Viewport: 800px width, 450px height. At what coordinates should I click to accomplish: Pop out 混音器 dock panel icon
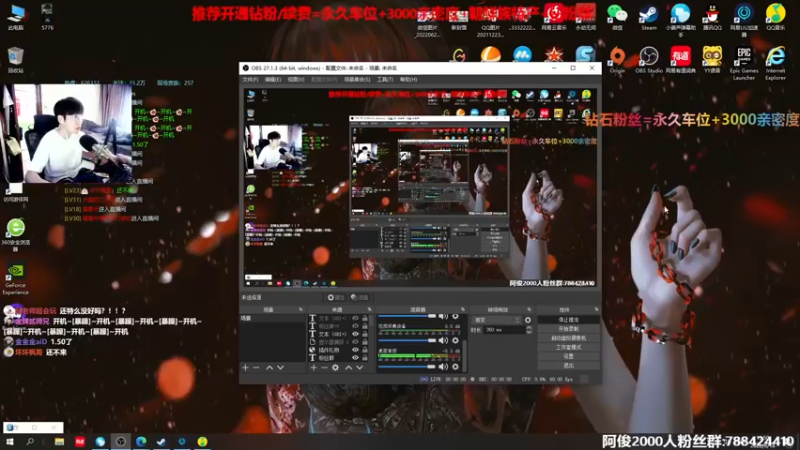pos(463,310)
